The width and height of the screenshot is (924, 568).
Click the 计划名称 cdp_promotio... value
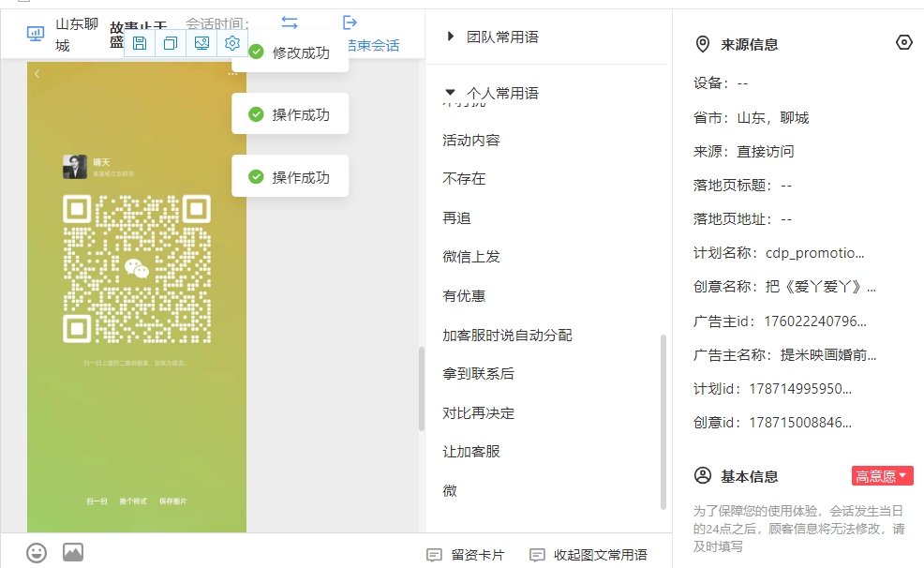(x=815, y=253)
